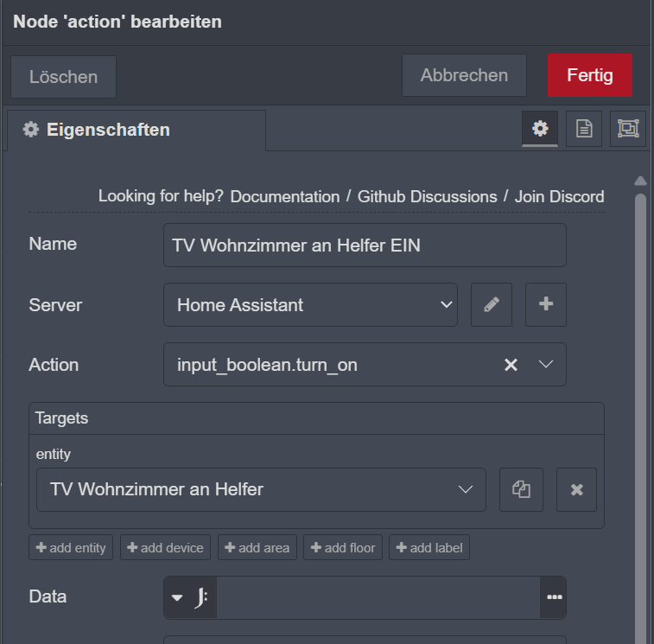
Task: Copy the target entity with copy icon
Action: 521,489
